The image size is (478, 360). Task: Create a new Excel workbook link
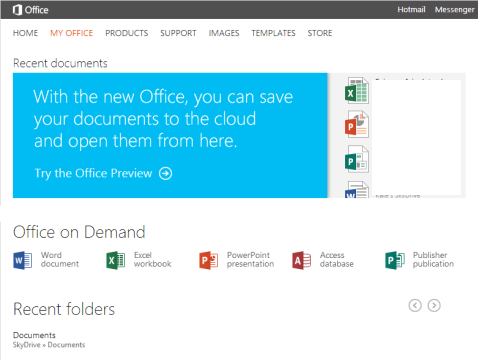coord(153,260)
